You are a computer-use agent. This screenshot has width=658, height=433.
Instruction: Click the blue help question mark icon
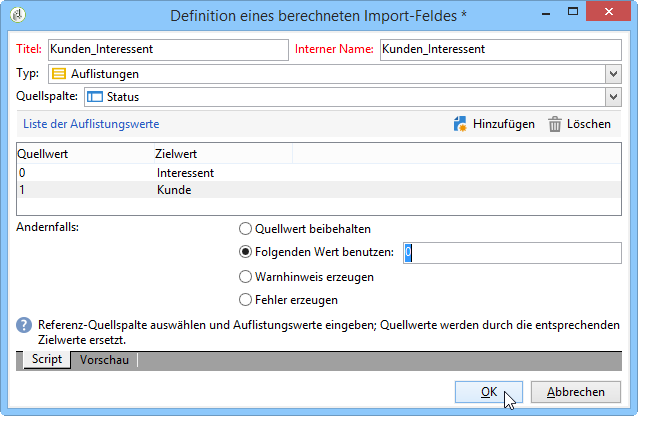click(x=24, y=325)
